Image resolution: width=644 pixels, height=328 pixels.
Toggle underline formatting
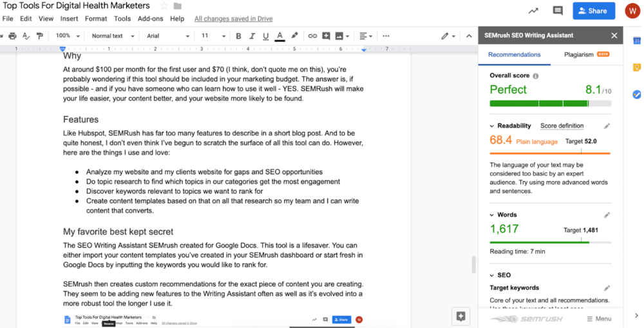point(266,36)
